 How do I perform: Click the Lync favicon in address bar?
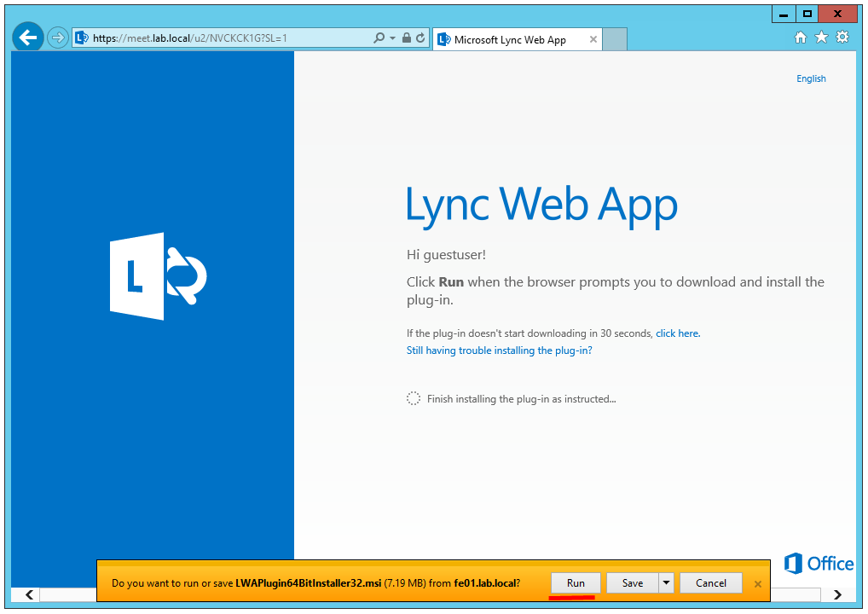point(82,38)
